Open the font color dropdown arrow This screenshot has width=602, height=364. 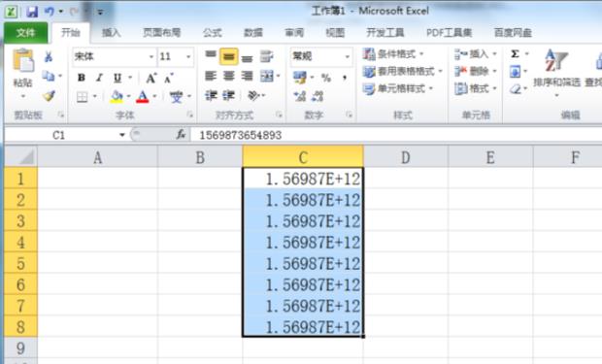click(154, 96)
